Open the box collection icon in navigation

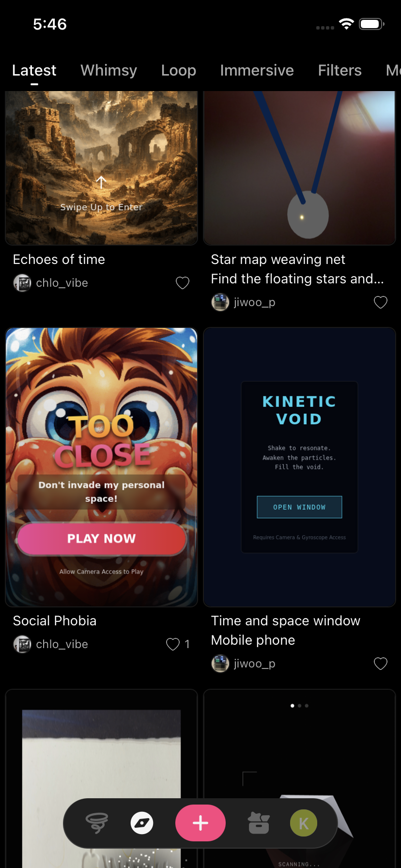point(259,823)
